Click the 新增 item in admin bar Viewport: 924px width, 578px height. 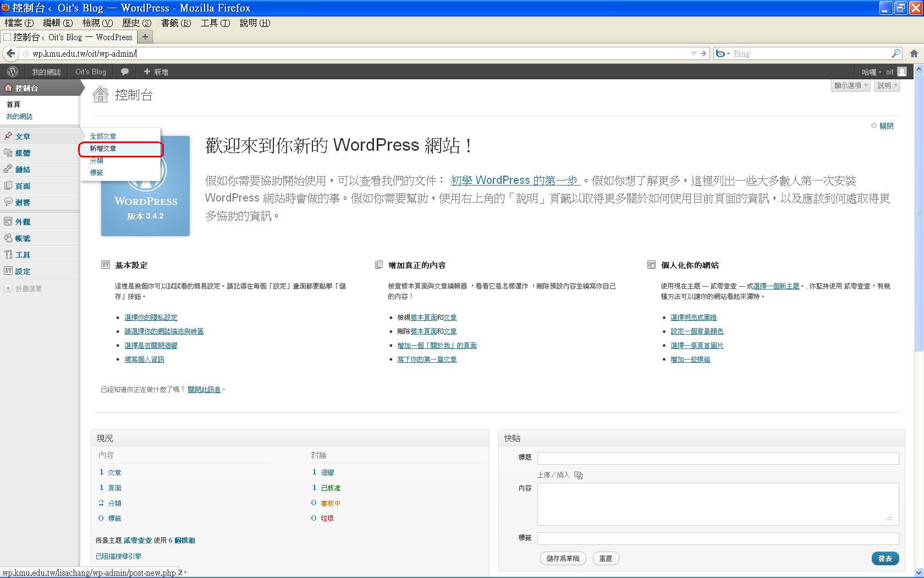coord(156,72)
